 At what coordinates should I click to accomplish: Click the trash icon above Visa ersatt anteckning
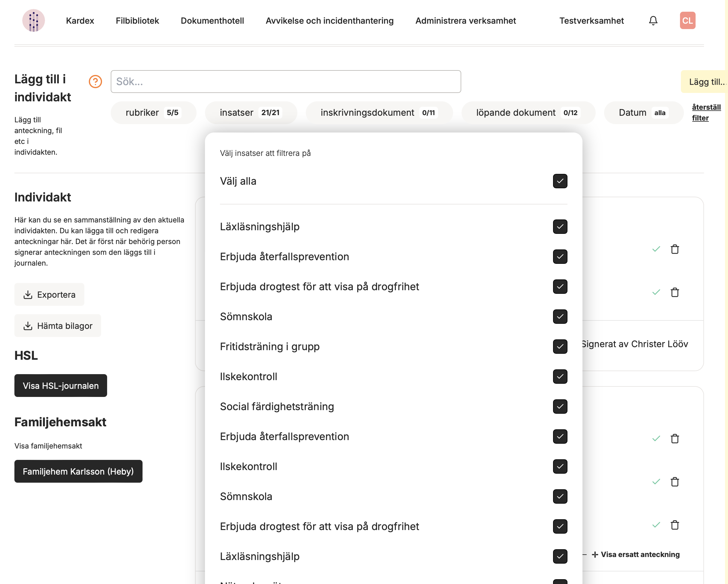point(674,525)
